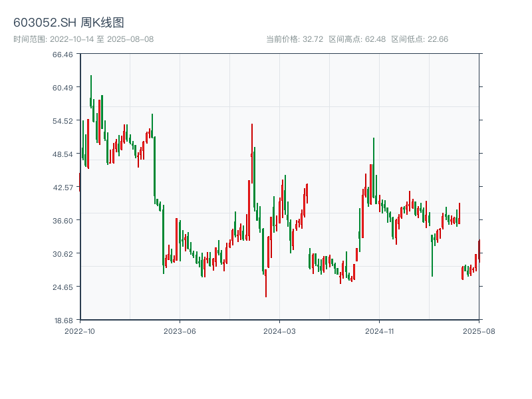Click the y-axis value 18.68
Screen dimensions: 532x399
coord(63,321)
